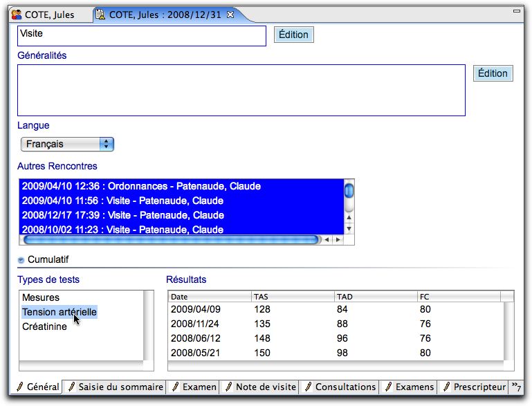Open the Général bottom tab
Viewport: 532px width, 406px height.
coord(38,387)
